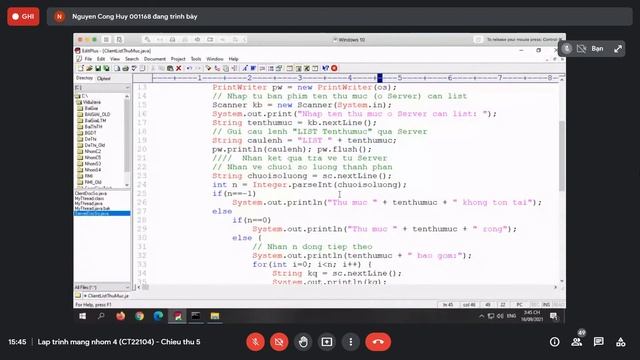Open File menu in EditPlus
Screen dimensions: 640x360
click(88, 59)
